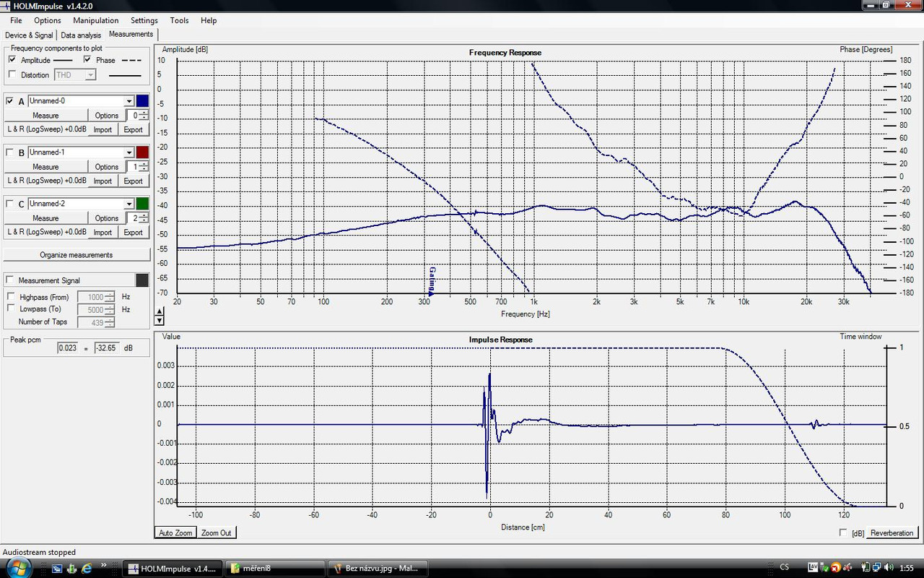Click the safely remove hardware tray icon
This screenshot has width=924, height=578.
tap(824, 568)
